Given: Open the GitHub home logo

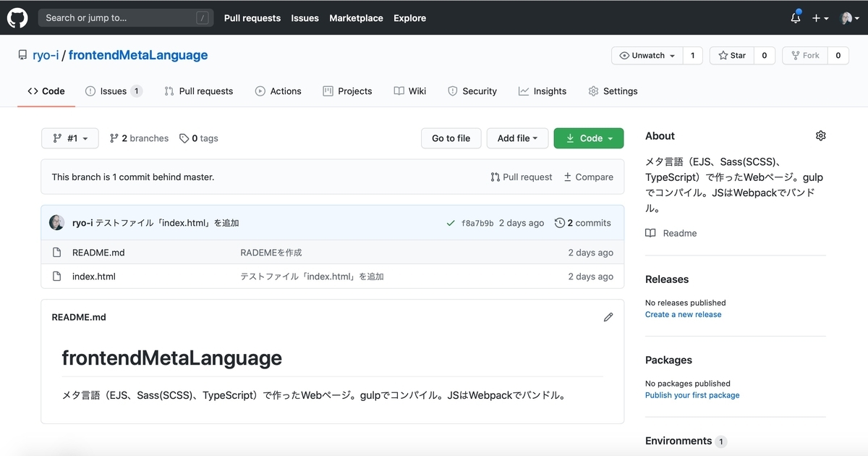Looking at the screenshot, I should (x=17, y=17).
